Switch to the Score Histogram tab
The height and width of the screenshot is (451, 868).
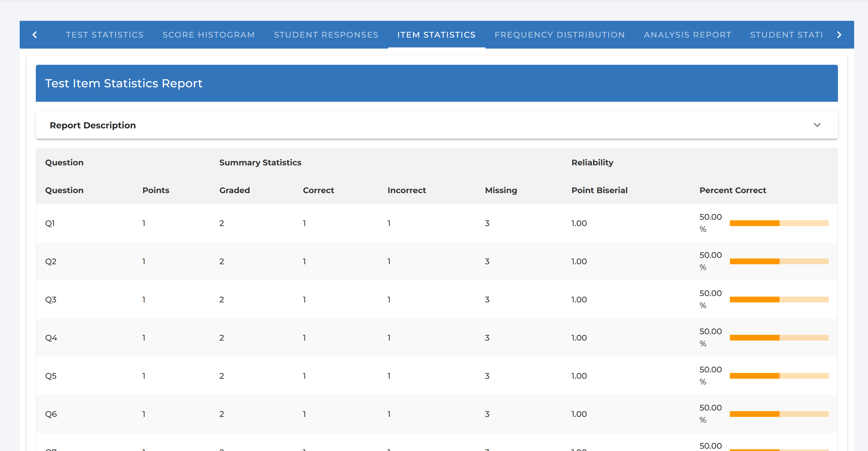tap(209, 35)
